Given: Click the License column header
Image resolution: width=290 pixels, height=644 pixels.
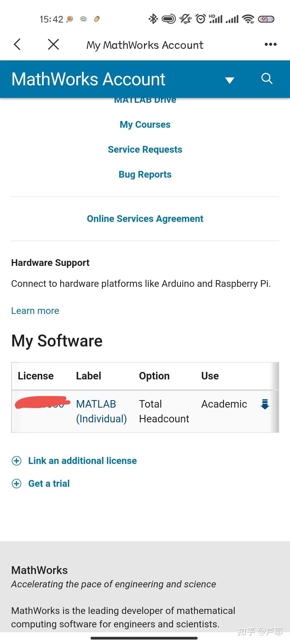Looking at the screenshot, I should click(x=36, y=376).
